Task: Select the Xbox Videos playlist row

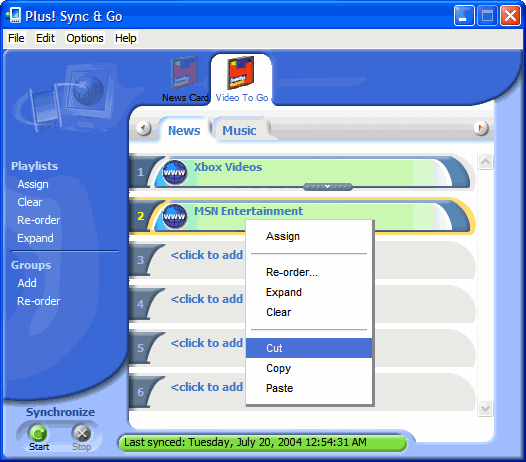Action: click(x=301, y=172)
